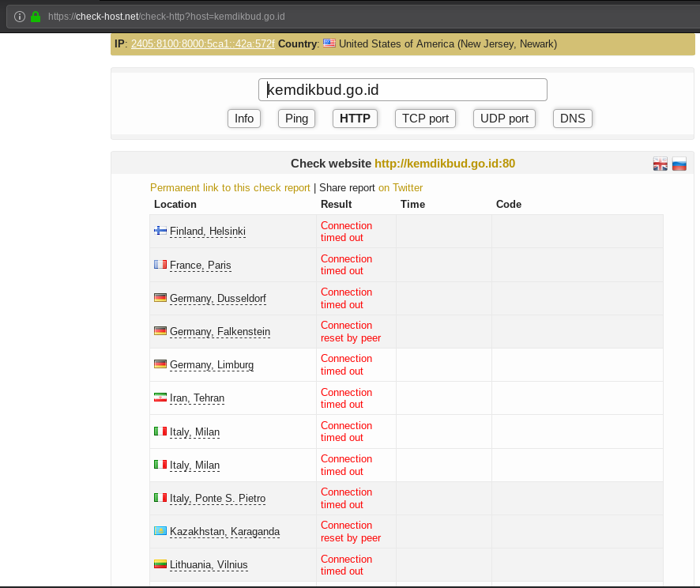Open the IP address 2405:8100:8000:5ca1::42a:572f link
Image resolution: width=700 pixels, height=588 pixels.
203,43
